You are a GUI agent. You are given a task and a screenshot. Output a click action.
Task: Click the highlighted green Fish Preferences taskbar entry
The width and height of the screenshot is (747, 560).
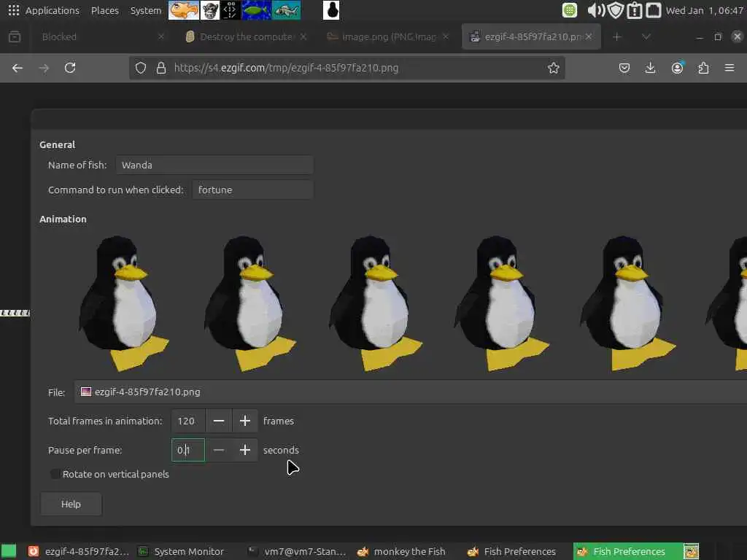click(x=628, y=551)
